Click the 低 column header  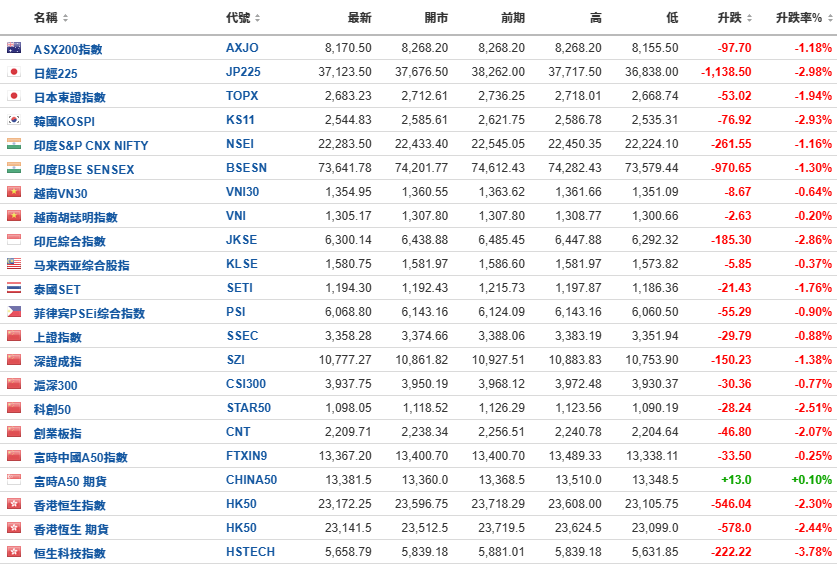pyautogui.click(x=673, y=18)
